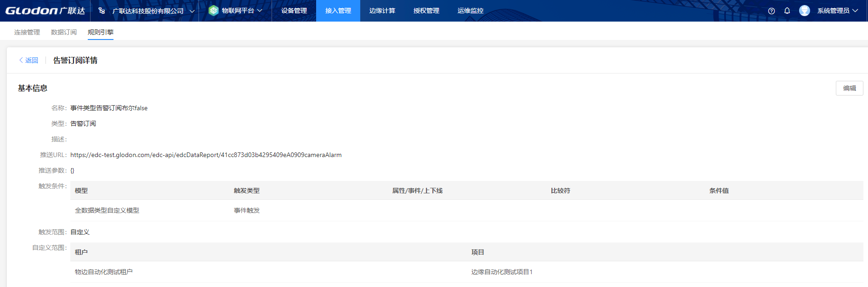Click the push parameters value {}
The image size is (868, 287).
click(72, 170)
